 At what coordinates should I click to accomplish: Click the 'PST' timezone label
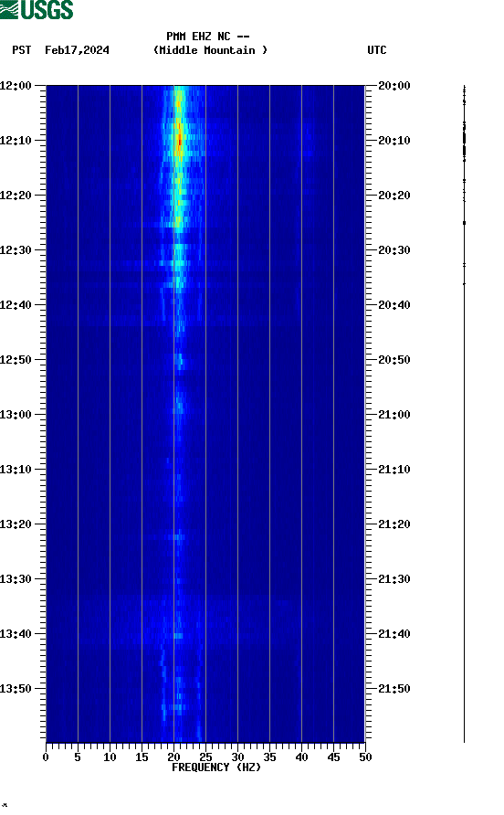22,50
